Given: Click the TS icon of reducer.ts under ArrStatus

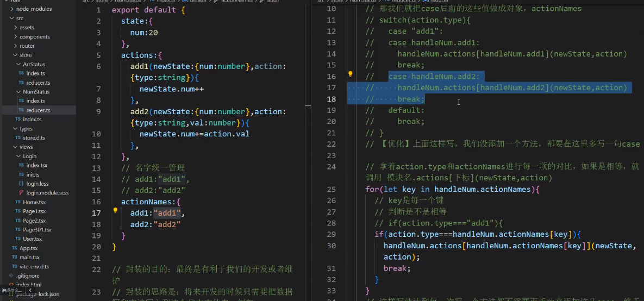Looking at the screenshot, I should coord(21,83).
